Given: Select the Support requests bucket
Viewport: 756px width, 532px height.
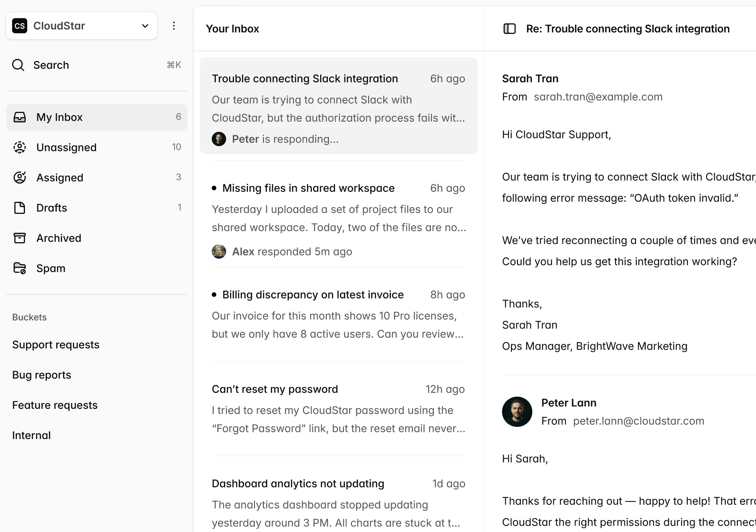Looking at the screenshot, I should pos(56,345).
